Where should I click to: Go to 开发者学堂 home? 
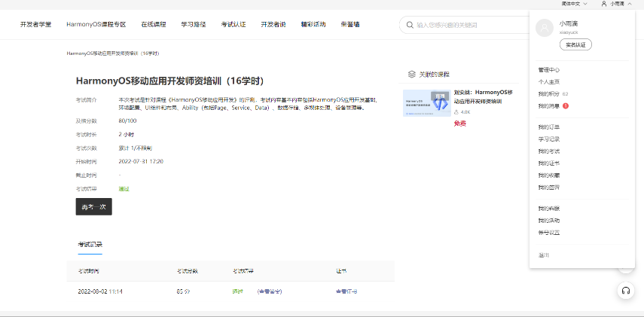click(x=35, y=25)
